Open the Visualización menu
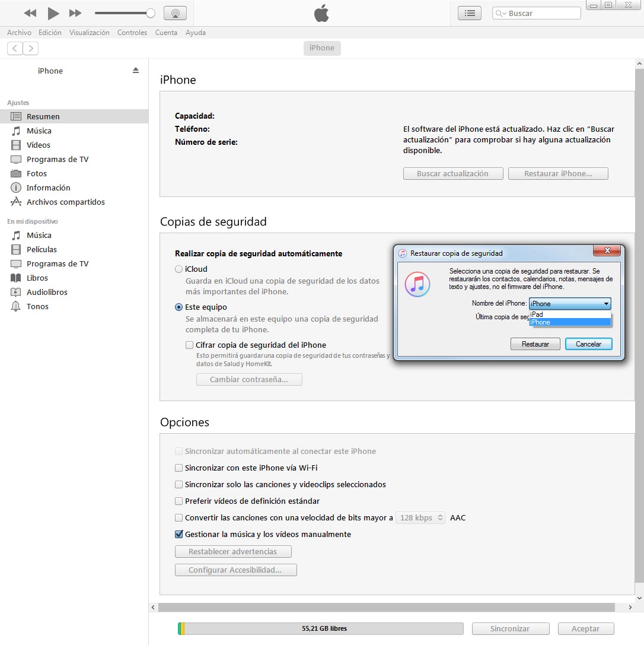 (89, 33)
